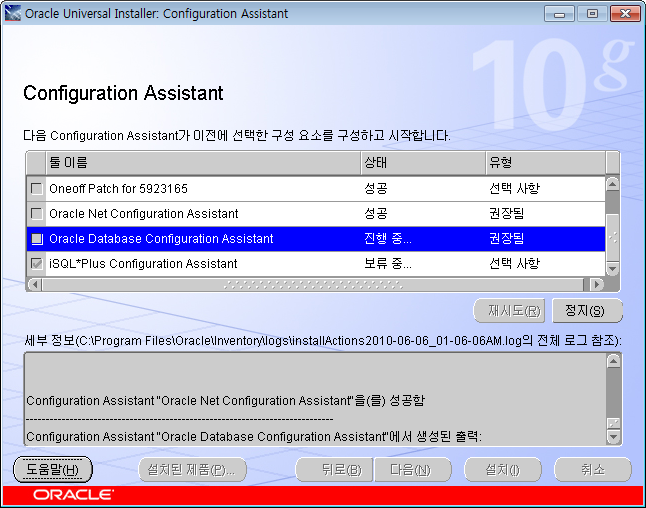Tick the Oneoff Patch for 5923165 checkbox
Screen dimensions: 646x508
pos(37,189)
